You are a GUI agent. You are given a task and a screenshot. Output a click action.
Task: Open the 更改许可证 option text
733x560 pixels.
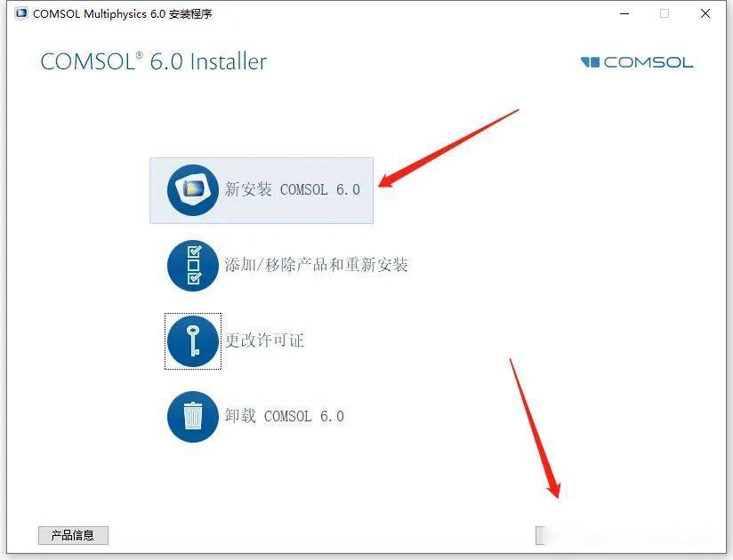[x=264, y=340]
